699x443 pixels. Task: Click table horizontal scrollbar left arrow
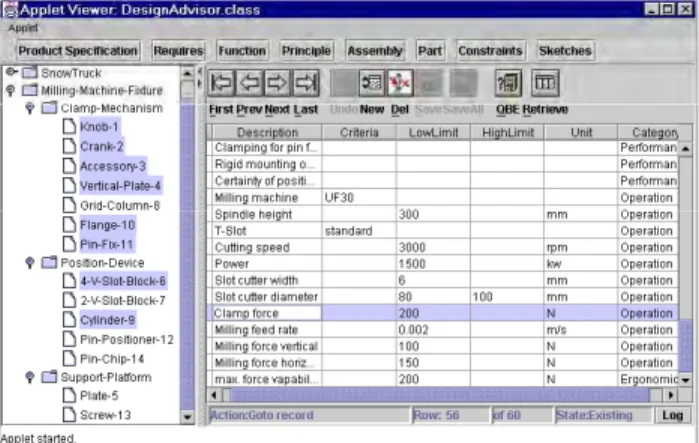point(214,395)
